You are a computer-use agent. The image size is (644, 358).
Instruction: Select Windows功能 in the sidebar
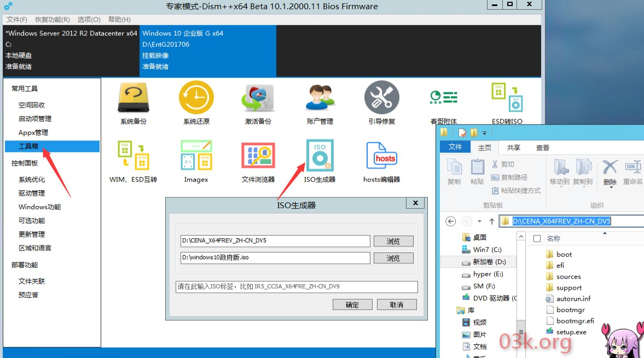39,207
